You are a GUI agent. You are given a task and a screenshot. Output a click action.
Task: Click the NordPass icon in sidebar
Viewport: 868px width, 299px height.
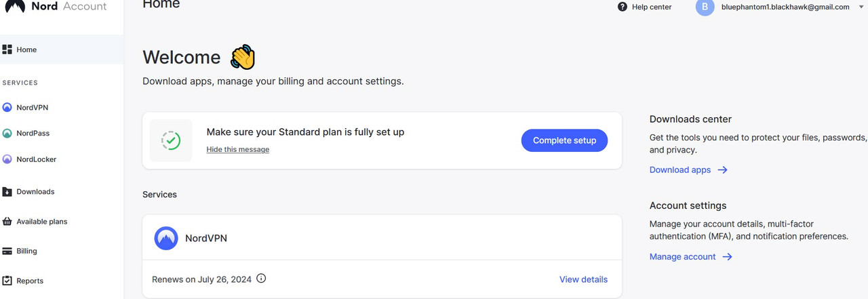[x=7, y=134]
